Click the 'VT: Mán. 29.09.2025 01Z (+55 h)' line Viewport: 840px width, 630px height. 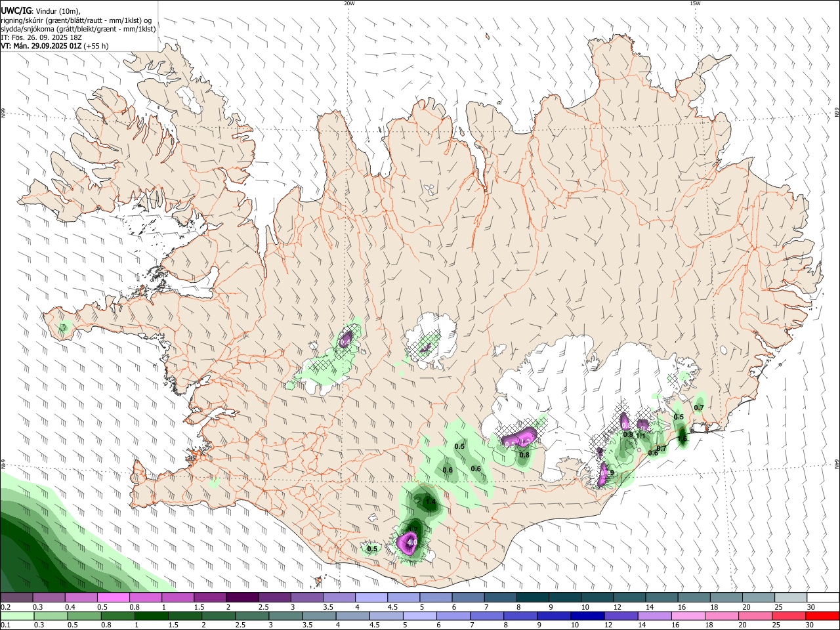54,46
